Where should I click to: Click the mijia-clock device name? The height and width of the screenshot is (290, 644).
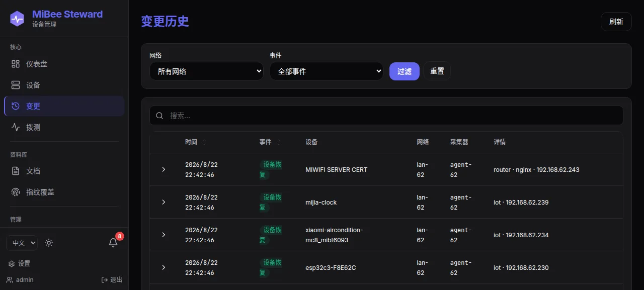pos(321,203)
